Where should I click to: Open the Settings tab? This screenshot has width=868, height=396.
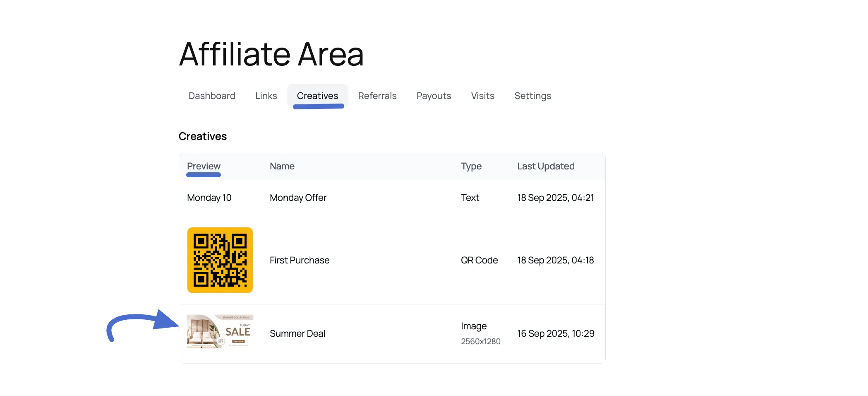click(x=532, y=96)
